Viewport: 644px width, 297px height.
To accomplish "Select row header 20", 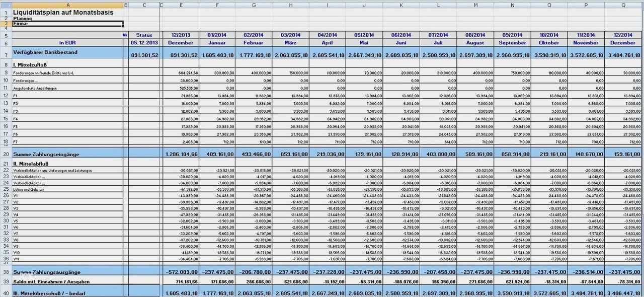I will pos(6,154).
